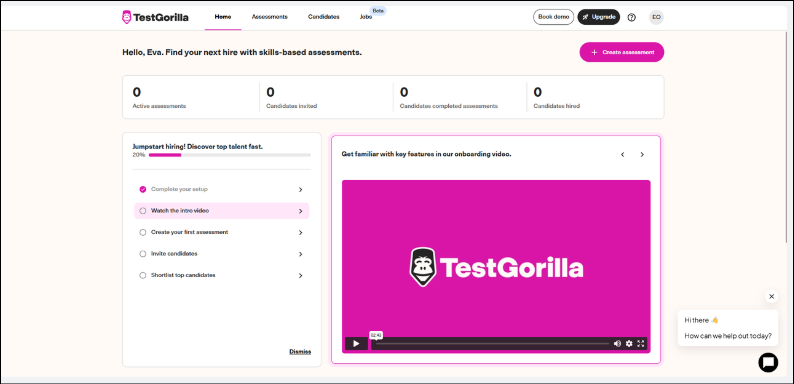Expand the 'Shortlist top candidates' chevron

click(300, 276)
